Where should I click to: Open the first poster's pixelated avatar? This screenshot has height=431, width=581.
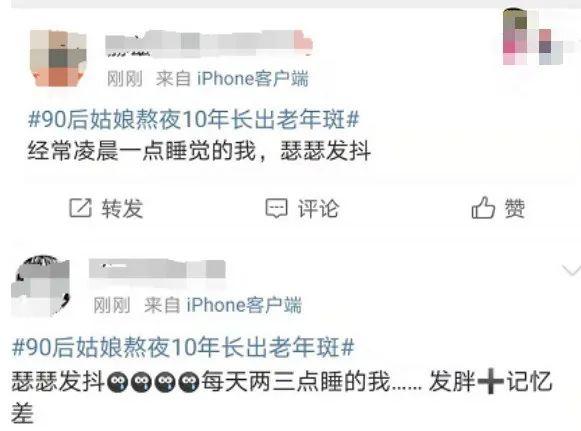pyautogui.click(x=58, y=58)
